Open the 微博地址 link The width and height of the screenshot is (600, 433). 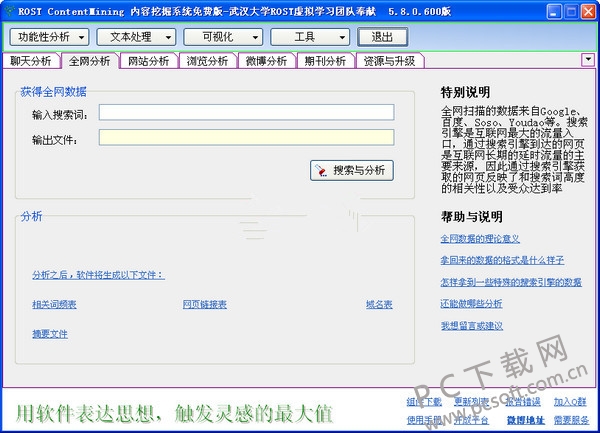point(526,420)
